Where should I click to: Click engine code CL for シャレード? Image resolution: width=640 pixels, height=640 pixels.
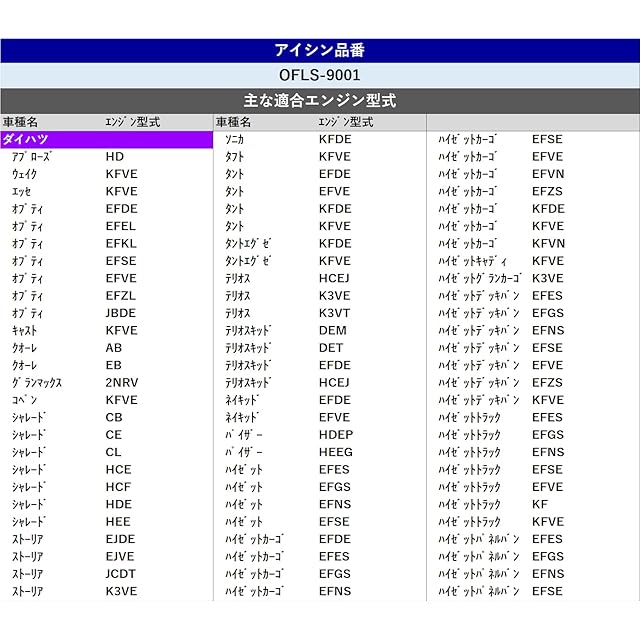(x=113, y=452)
